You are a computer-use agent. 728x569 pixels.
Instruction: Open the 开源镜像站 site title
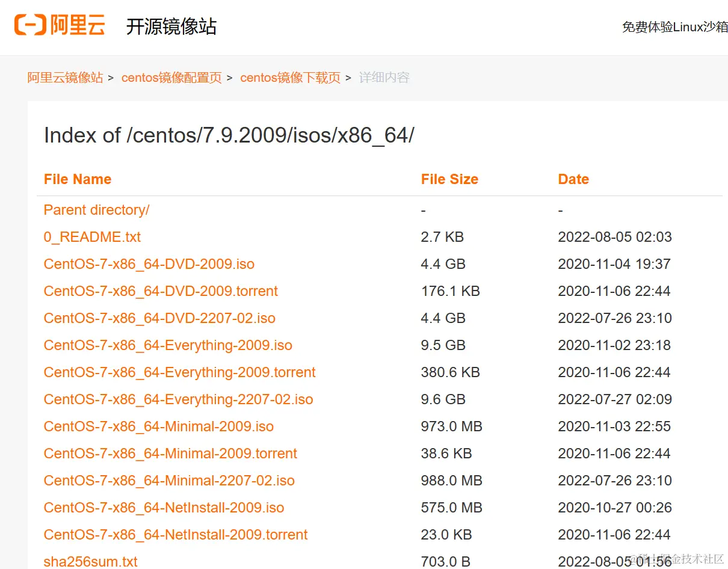[171, 26]
